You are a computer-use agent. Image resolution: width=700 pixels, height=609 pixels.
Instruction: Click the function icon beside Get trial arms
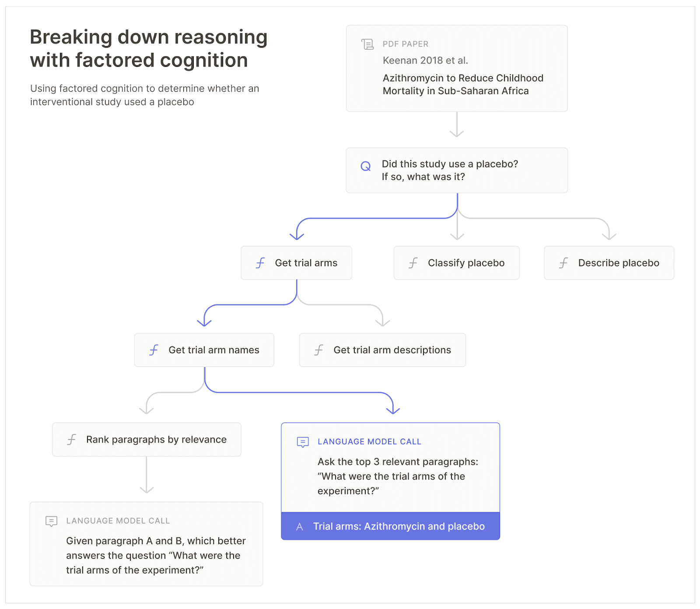pyautogui.click(x=260, y=263)
